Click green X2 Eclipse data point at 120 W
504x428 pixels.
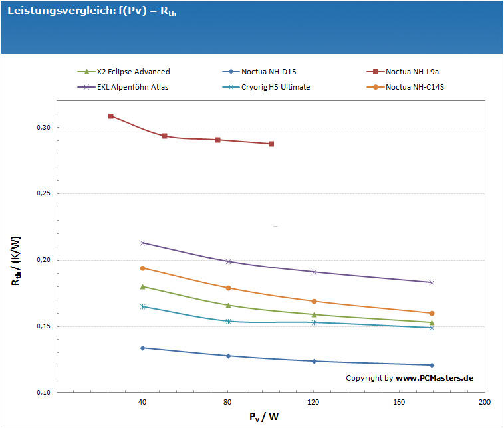[x=315, y=314]
